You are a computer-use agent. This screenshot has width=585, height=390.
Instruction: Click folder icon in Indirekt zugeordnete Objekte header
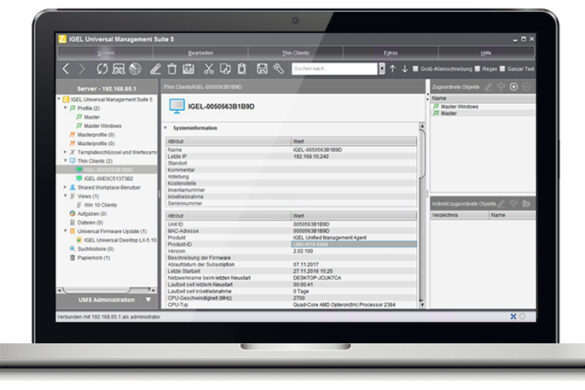pos(526,203)
